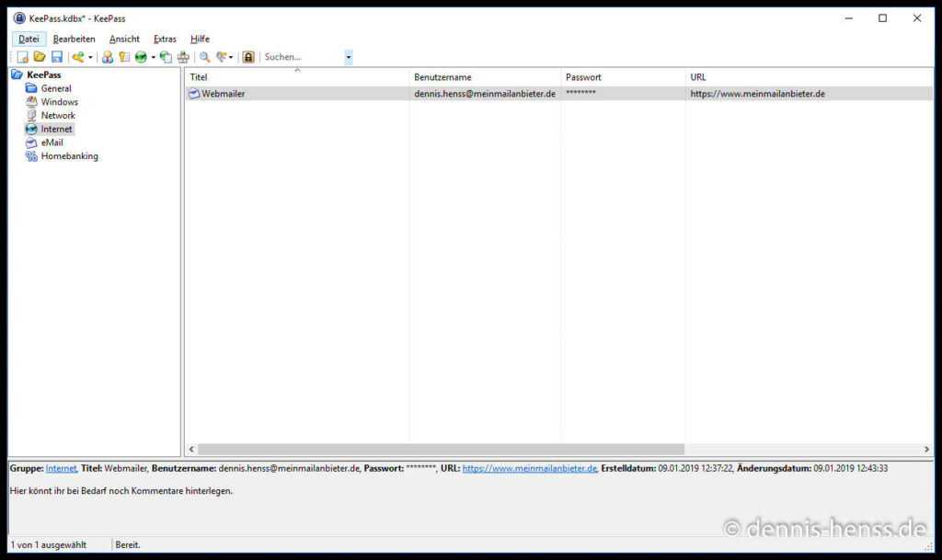Save the database with the floppy icon
942x560 pixels.
[x=57, y=57]
